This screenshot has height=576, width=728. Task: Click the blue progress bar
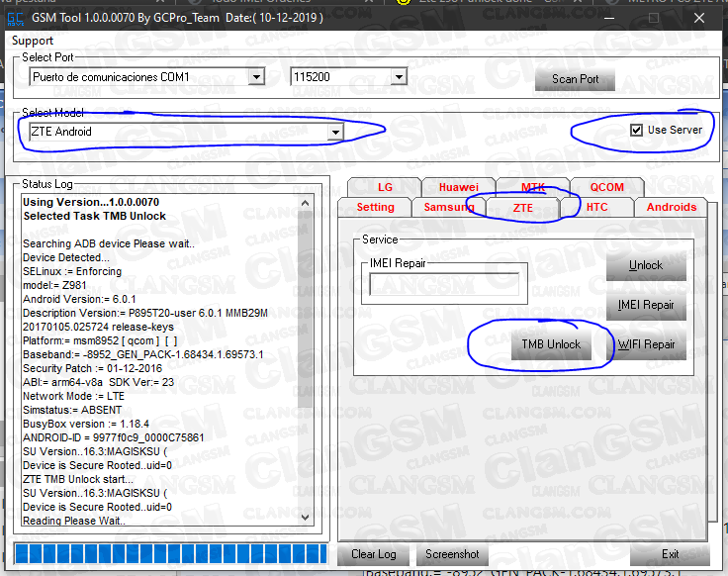coord(171,554)
